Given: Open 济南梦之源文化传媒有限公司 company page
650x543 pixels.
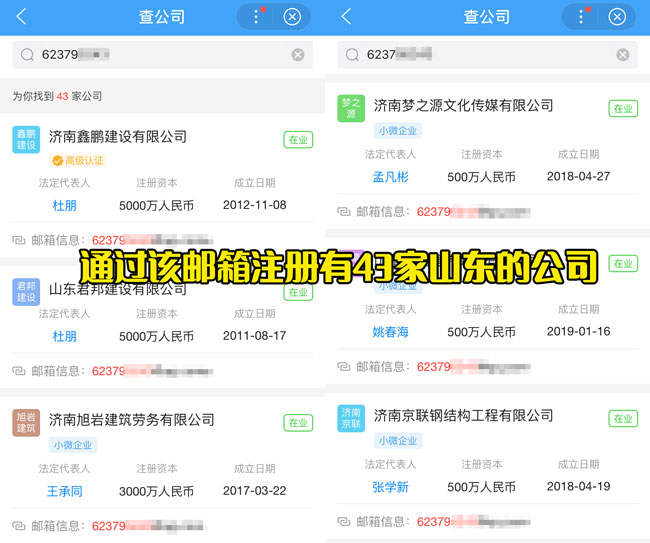Looking at the screenshot, I should [x=463, y=106].
